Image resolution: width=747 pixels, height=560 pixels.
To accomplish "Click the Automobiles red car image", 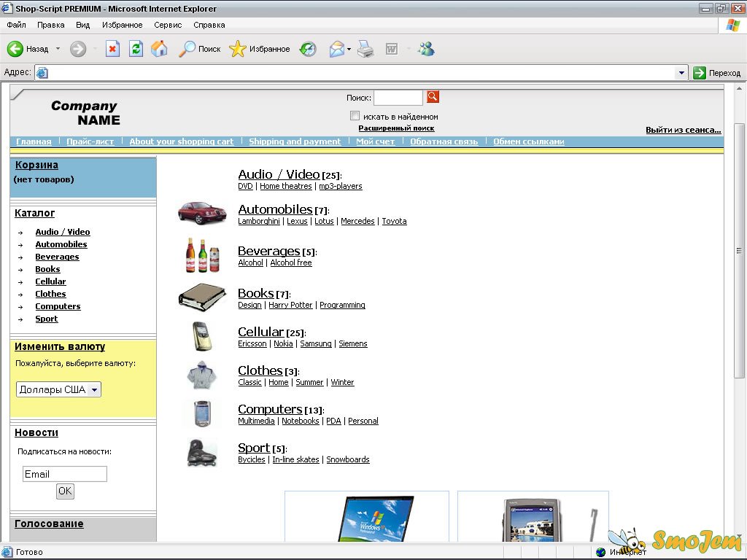I will [203, 212].
